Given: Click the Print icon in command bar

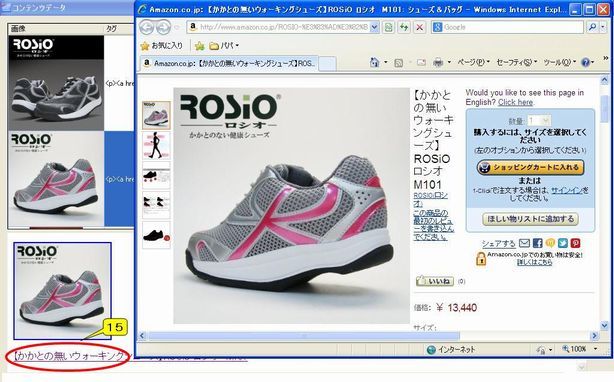Looking at the screenshot, I should pos(438,62).
